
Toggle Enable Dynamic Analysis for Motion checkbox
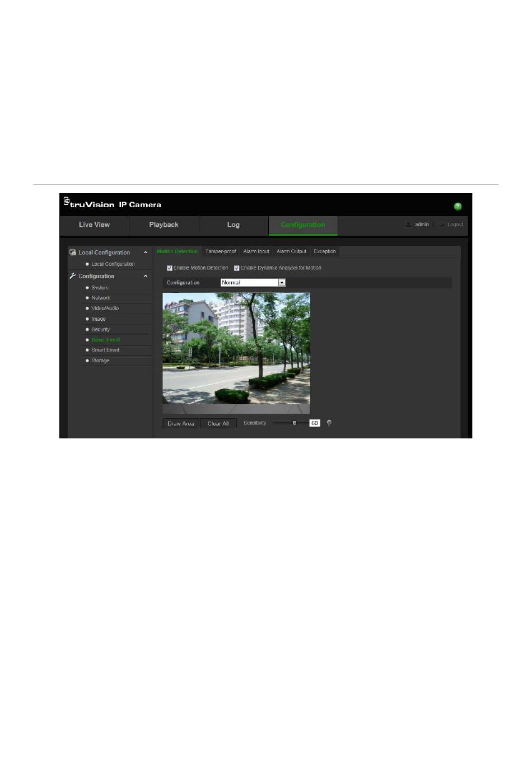[236, 268]
